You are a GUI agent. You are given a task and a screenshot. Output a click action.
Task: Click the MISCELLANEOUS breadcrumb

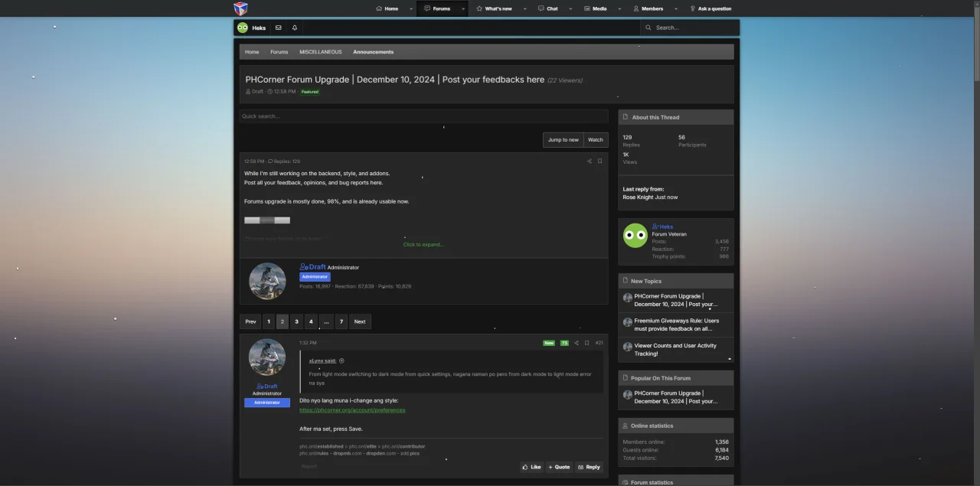(x=321, y=52)
